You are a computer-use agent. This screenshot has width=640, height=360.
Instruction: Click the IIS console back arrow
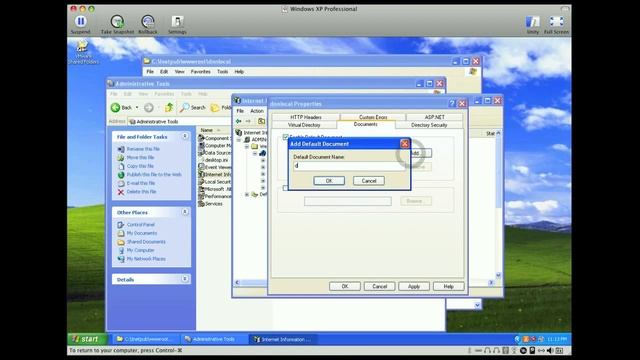tap(239, 121)
